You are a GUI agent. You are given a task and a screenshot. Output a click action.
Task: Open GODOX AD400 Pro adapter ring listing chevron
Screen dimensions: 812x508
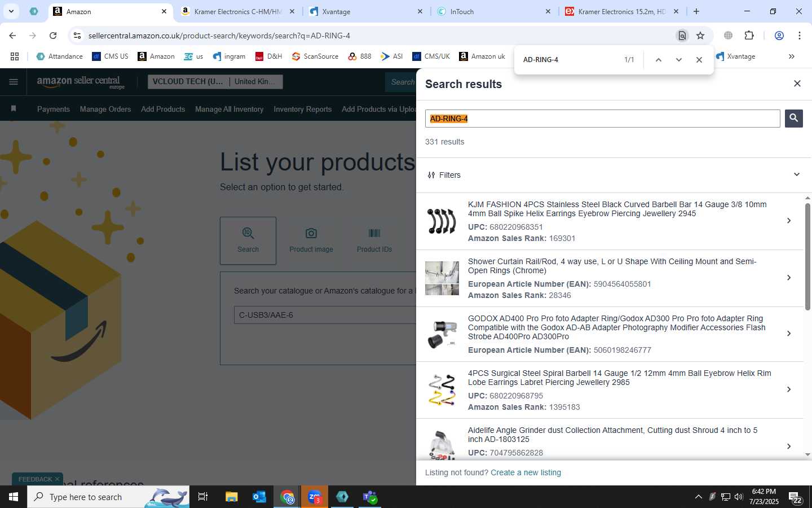pyautogui.click(x=789, y=334)
